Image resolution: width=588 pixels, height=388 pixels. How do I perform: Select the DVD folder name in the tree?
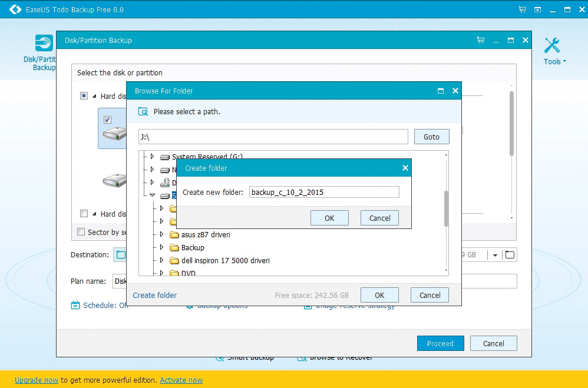(189, 273)
